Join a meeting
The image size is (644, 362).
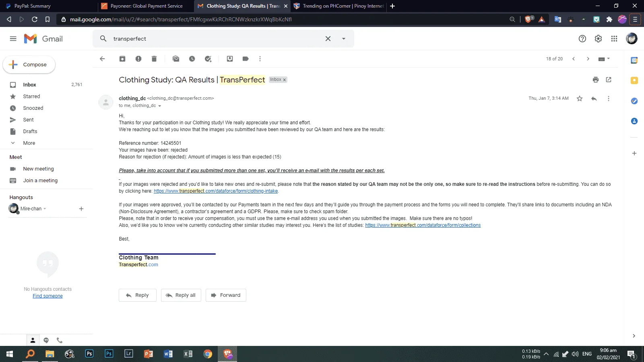pyautogui.click(x=40, y=181)
